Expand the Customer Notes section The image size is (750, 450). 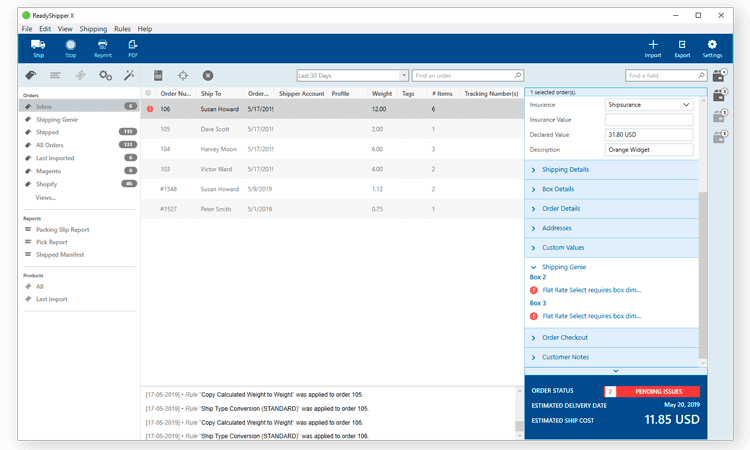pyautogui.click(x=612, y=357)
